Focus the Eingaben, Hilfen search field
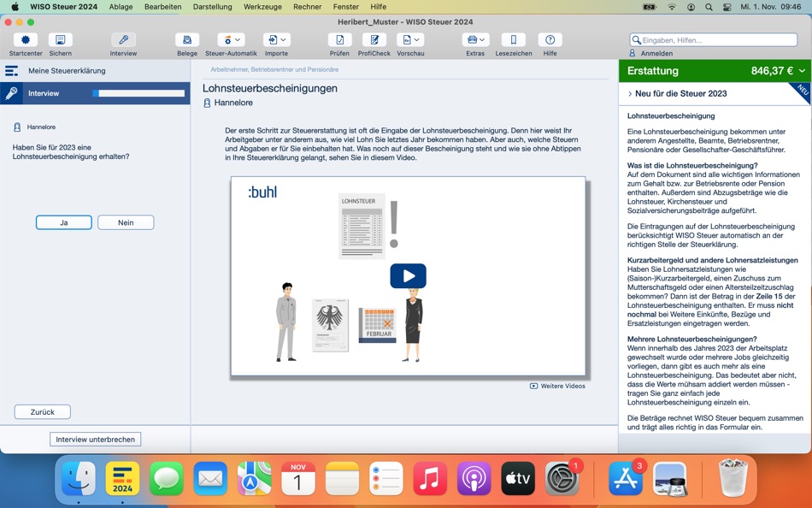 pyautogui.click(x=714, y=40)
